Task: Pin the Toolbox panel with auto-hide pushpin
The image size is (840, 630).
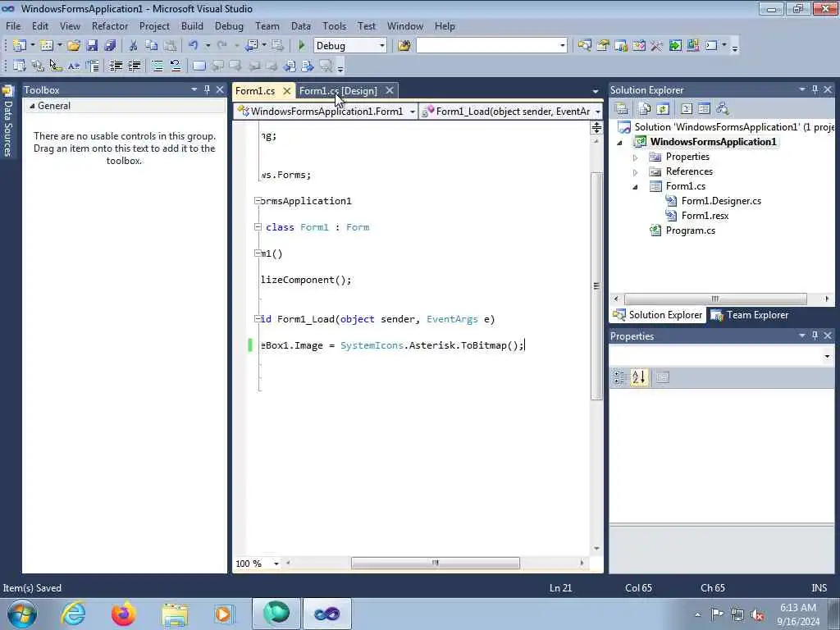Action: click(207, 89)
